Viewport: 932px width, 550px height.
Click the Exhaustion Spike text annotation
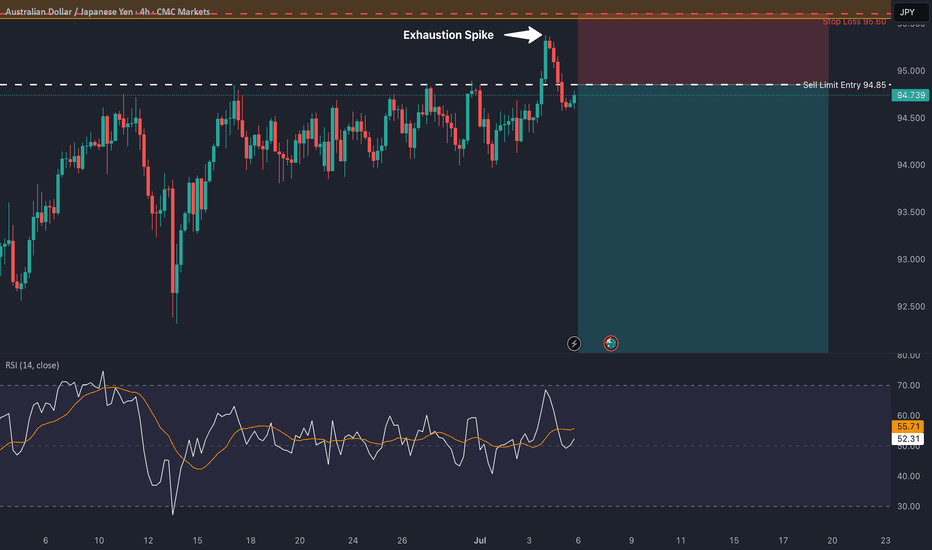(448, 35)
